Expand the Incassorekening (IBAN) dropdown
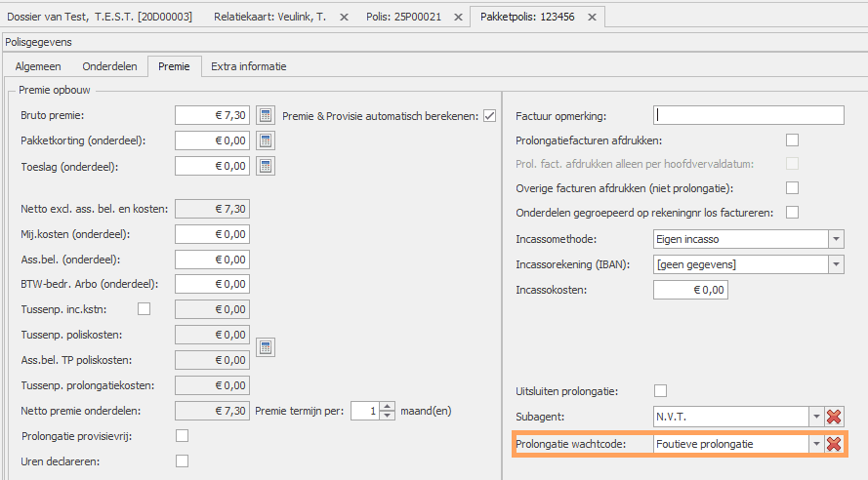Screen dimensions: 868x480 pyautogui.click(x=836, y=264)
